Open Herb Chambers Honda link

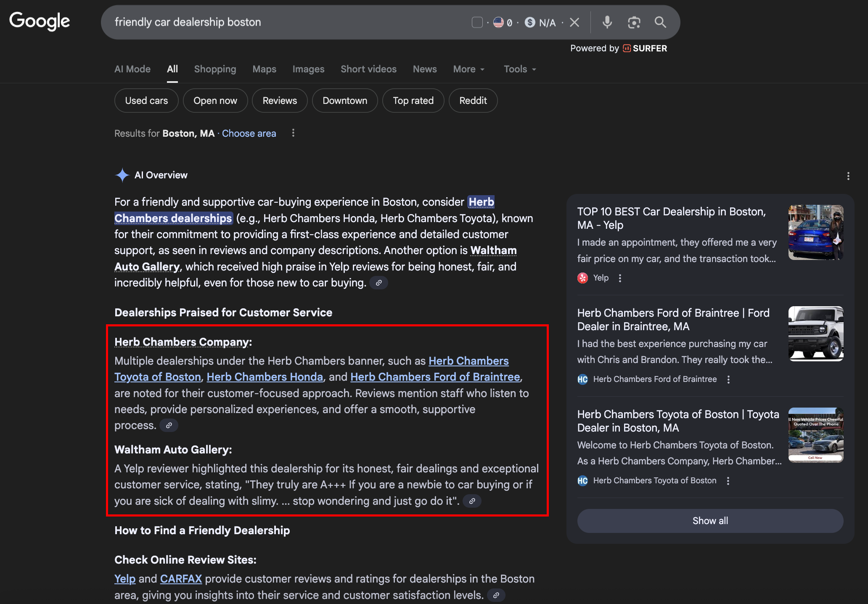point(265,377)
